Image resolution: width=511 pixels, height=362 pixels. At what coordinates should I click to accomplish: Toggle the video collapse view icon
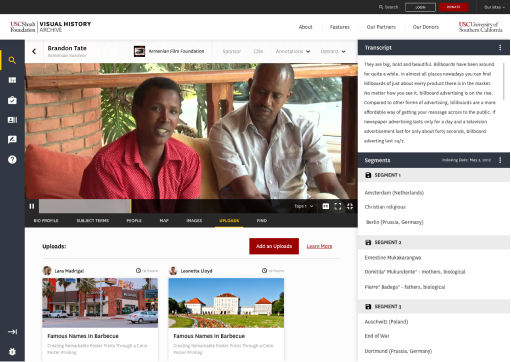pos(350,206)
